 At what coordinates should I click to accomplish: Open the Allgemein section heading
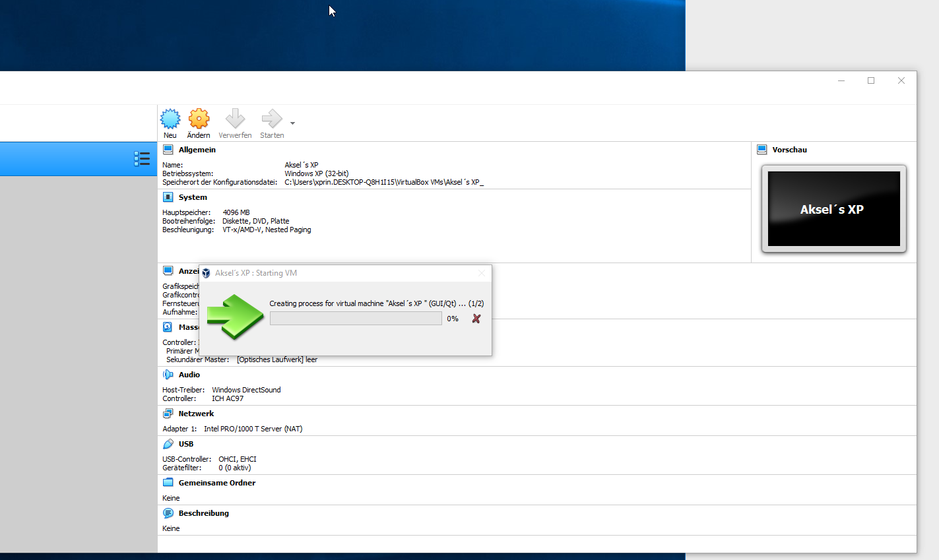(197, 150)
